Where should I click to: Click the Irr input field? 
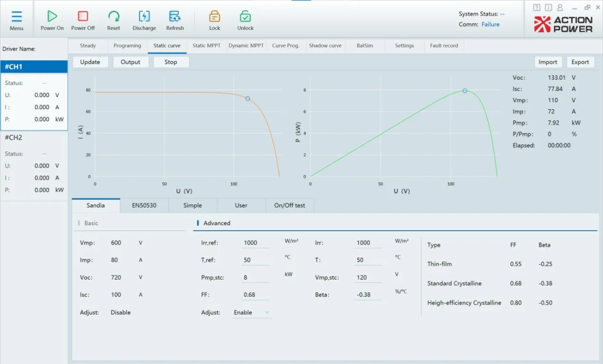coord(368,242)
